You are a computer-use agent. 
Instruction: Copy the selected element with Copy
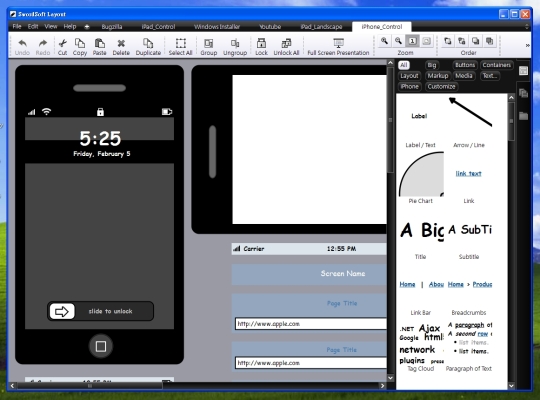pyautogui.click(x=80, y=47)
